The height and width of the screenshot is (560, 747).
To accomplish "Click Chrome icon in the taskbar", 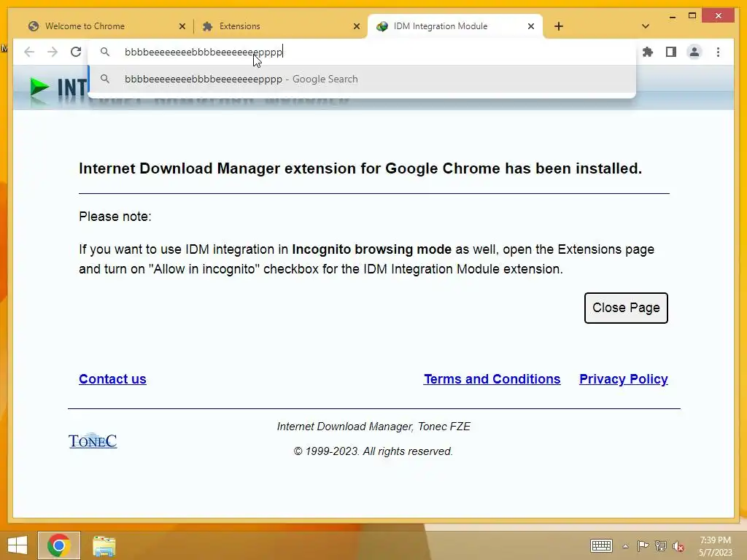I will point(59,545).
